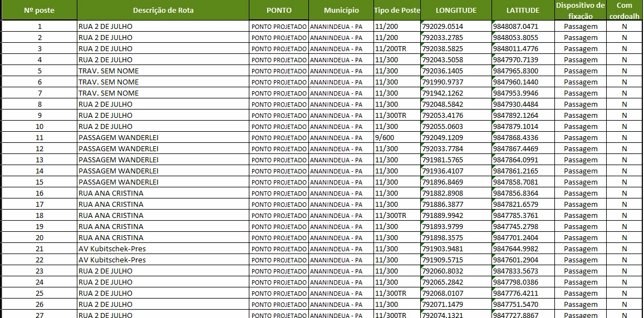This screenshot has width=644, height=318.
Task: Click latitude cell 9847751.5470
Action: [x=523, y=304]
